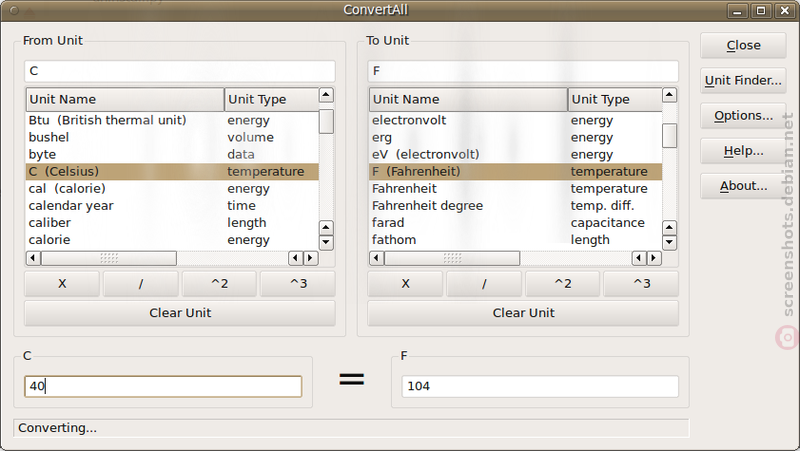Image resolution: width=800 pixels, height=451 pixels.
Task: Select eV (electronvolt) in To Unit list
Action: [516, 155]
